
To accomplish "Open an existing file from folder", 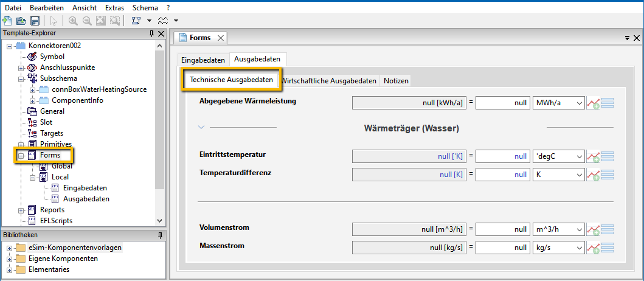I will click(x=21, y=21).
